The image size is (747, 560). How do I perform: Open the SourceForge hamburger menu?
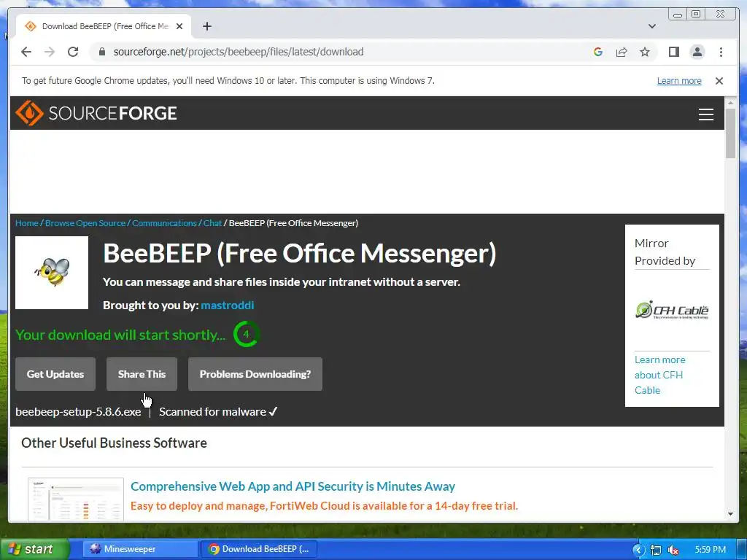(x=706, y=114)
